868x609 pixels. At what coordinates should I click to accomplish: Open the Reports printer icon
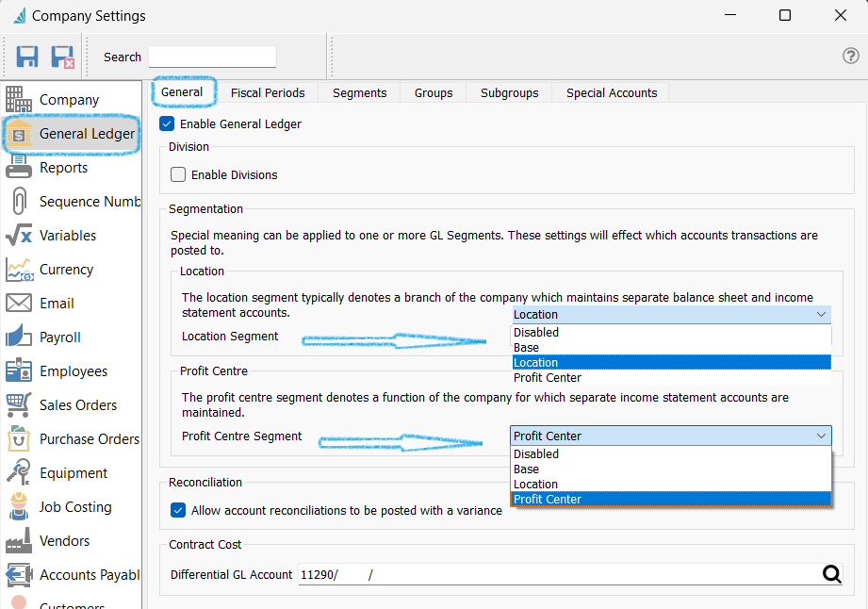(19, 168)
